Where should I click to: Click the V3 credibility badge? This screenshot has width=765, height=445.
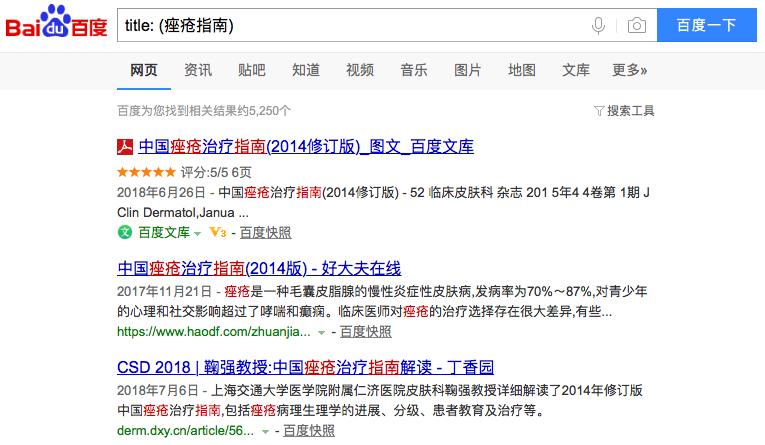[x=218, y=232]
